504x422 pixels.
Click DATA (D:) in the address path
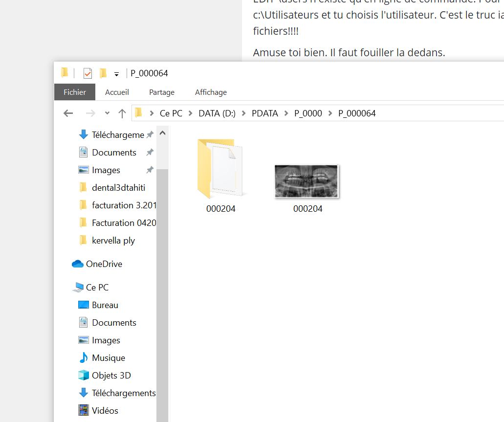click(x=217, y=113)
